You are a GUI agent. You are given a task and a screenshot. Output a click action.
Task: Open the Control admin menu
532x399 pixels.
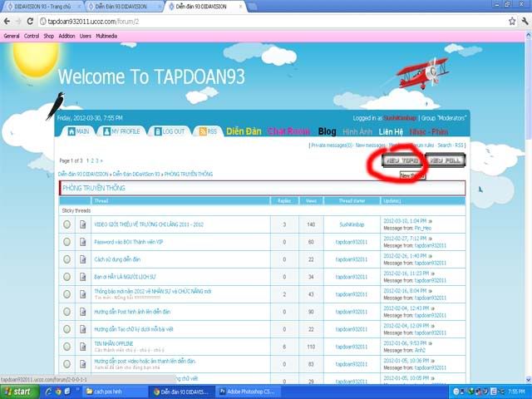click(32, 36)
